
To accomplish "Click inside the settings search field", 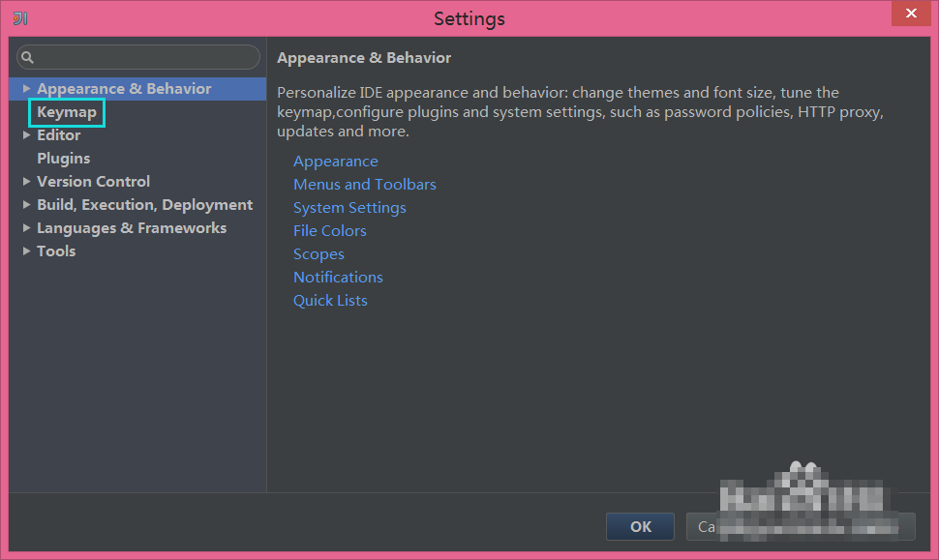I will pyautogui.click(x=145, y=58).
